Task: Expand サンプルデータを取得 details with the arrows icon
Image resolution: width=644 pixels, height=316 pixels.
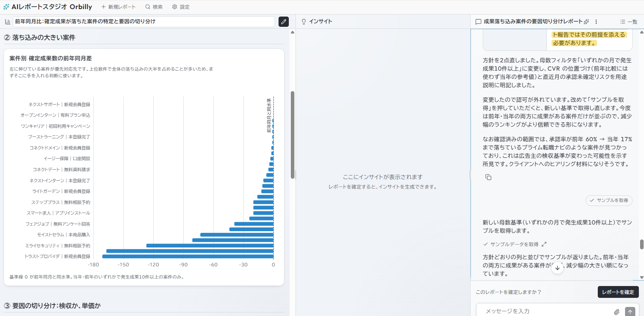Action: pyautogui.click(x=544, y=244)
